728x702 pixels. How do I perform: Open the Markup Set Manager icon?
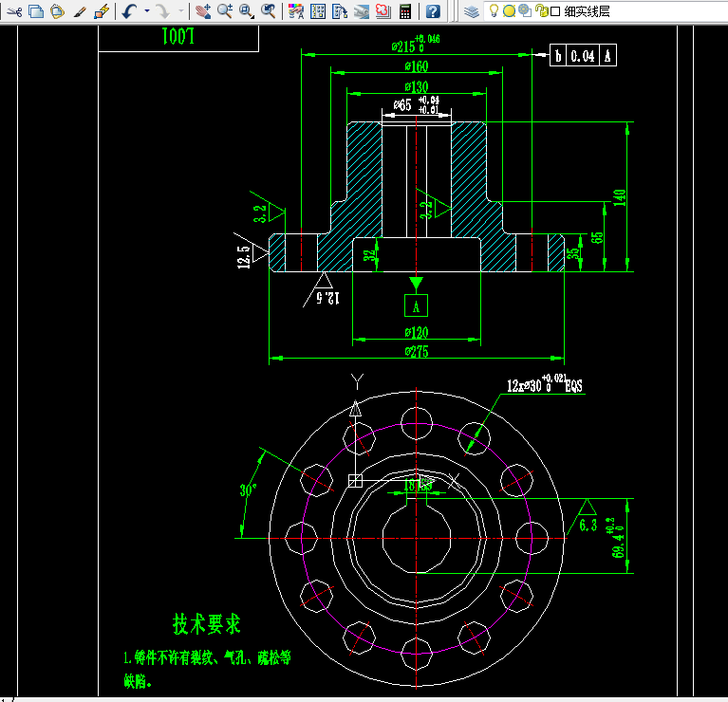point(383,11)
